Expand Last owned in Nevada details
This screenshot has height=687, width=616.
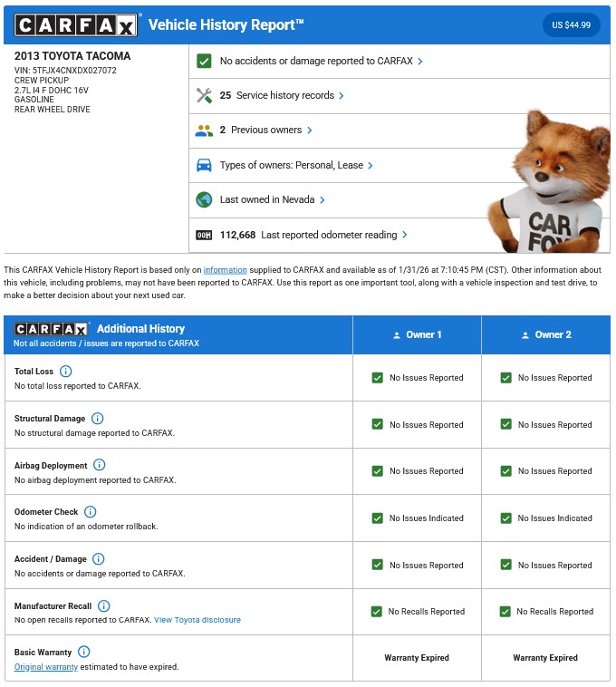pyautogui.click(x=272, y=199)
